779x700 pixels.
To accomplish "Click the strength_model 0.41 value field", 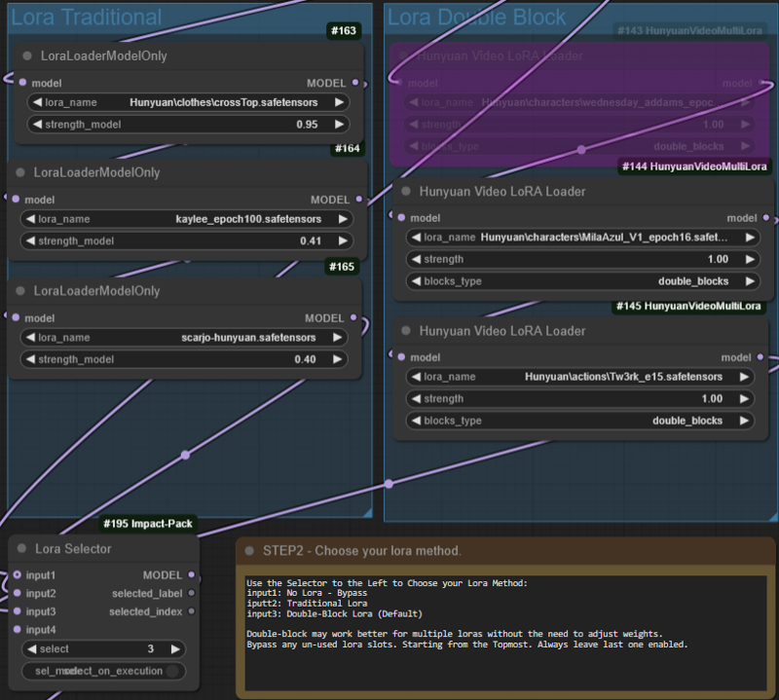I will (187, 240).
